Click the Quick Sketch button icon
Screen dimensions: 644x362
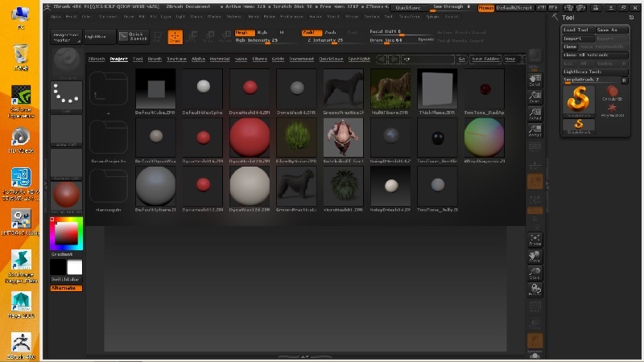[133, 36]
